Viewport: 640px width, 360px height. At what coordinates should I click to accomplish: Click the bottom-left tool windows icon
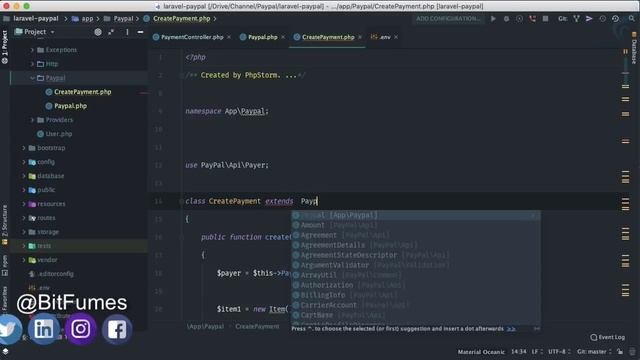click(x=5, y=351)
